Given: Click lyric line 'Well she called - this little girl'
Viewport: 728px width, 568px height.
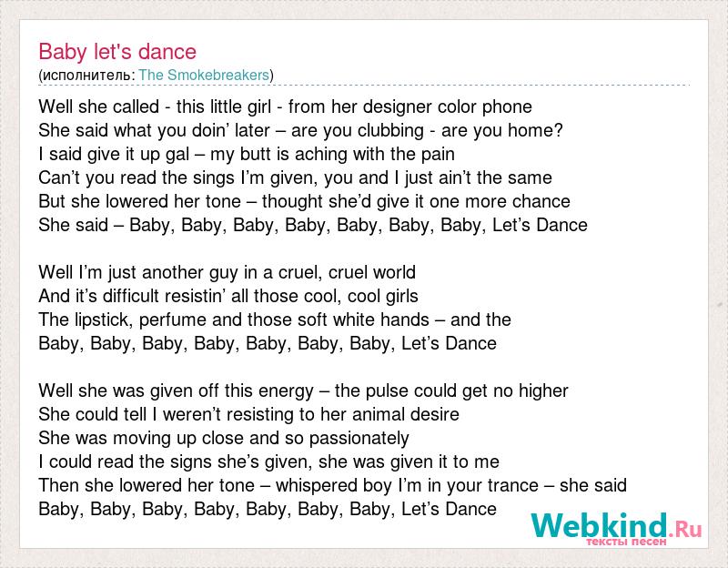Looking at the screenshot, I should click(285, 106).
